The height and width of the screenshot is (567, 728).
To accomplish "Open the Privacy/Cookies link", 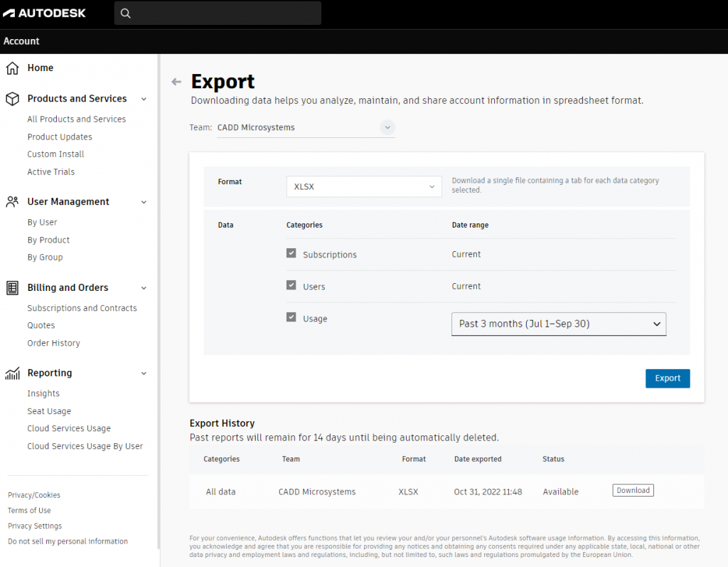I will point(34,495).
